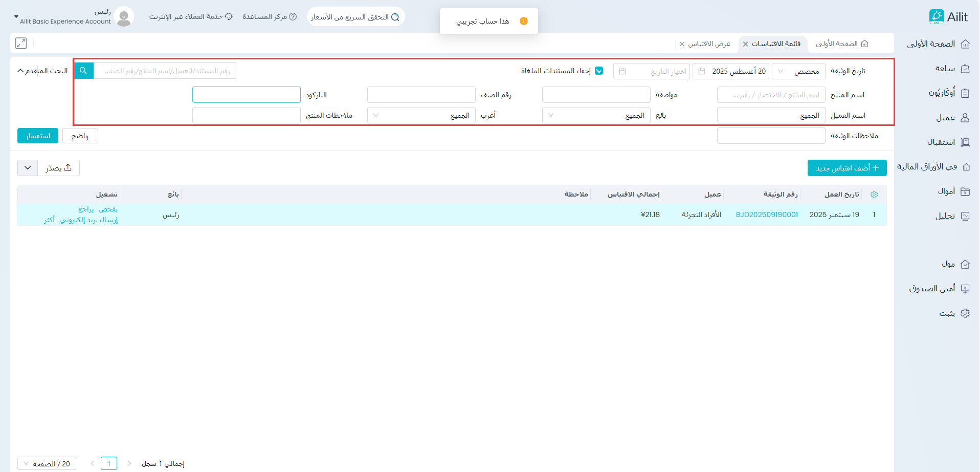Close the قائمة الاقتباسات tab
The height and width of the screenshot is (472, 980).
tap(745, 44)
